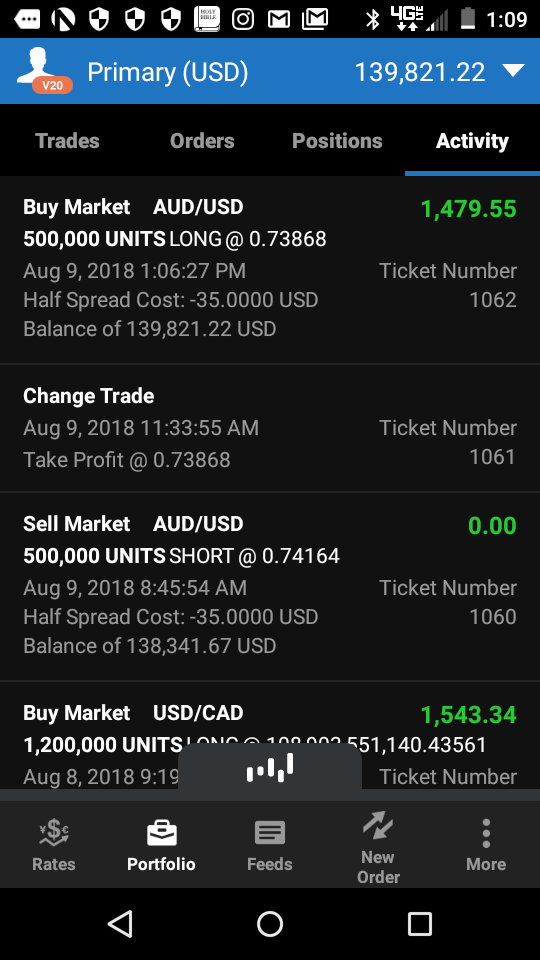Open the More three-dots menu
Screen dimensions: 540x960
[x=486, y=833]
